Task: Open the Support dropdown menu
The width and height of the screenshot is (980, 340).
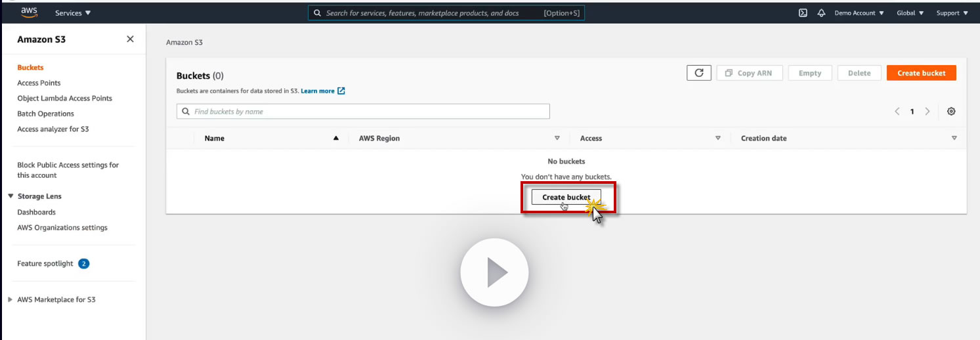Action: click(951, 13)
